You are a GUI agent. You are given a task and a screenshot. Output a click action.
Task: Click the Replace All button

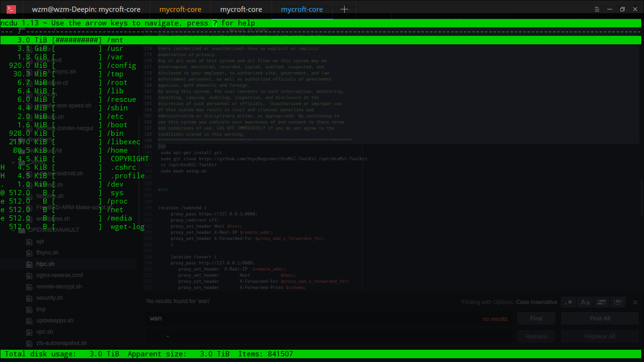point(600,337)
